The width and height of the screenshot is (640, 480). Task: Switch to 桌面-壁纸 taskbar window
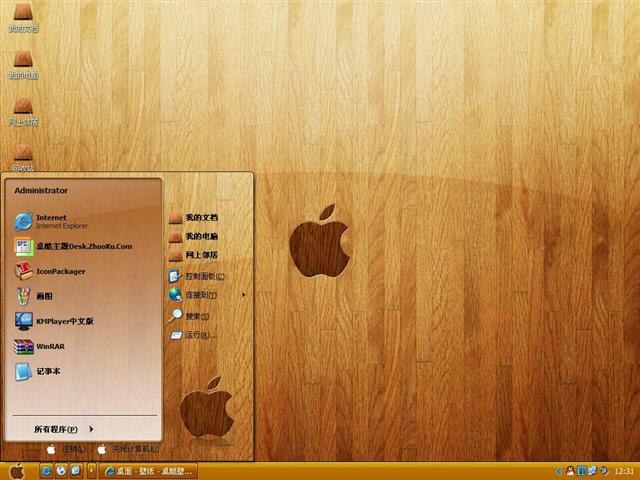148,471
